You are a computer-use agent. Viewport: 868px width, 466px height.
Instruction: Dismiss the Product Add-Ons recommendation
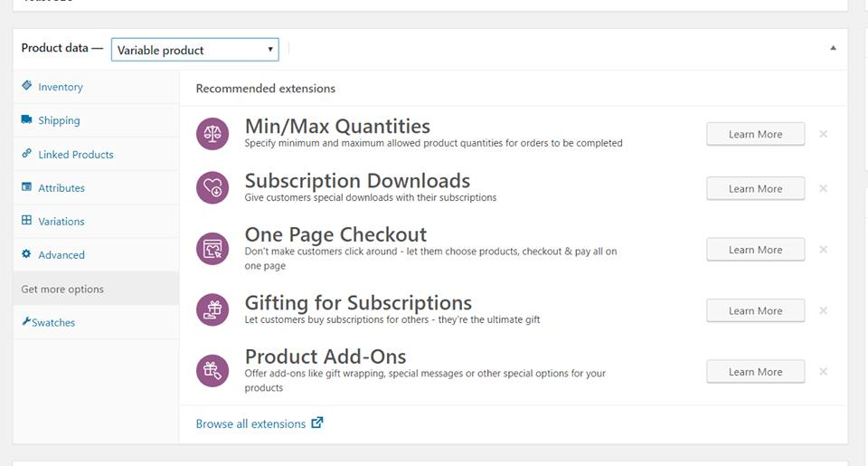click(823, 372)
